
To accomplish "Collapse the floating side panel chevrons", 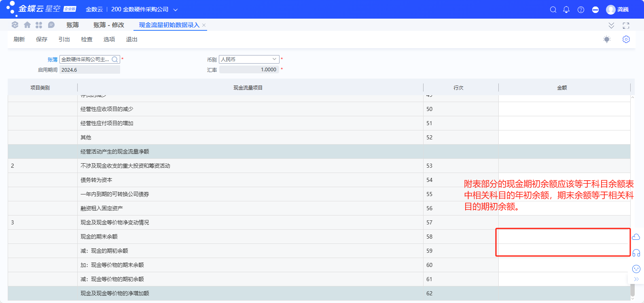I will (636, 279).
